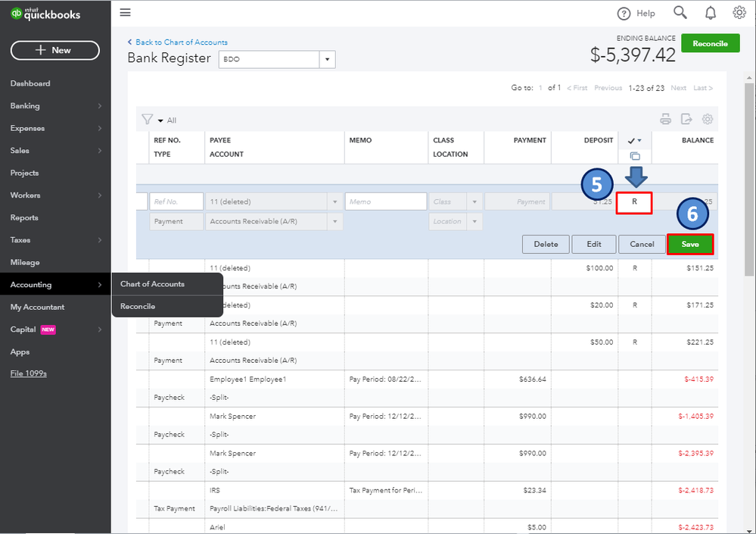Open the Location dropdown

(x=474, y=222)
